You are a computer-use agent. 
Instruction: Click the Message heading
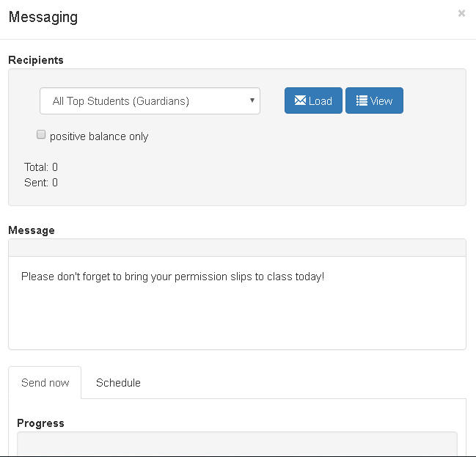point(32,230)
